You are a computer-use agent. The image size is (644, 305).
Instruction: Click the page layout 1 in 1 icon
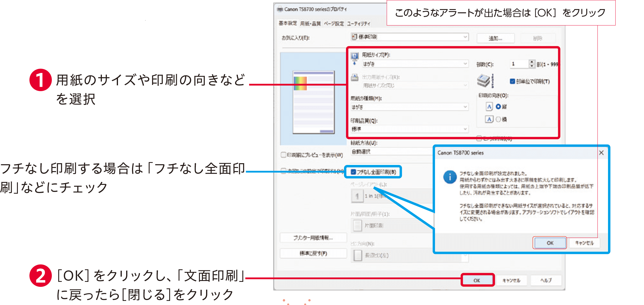tap(357, 196)
